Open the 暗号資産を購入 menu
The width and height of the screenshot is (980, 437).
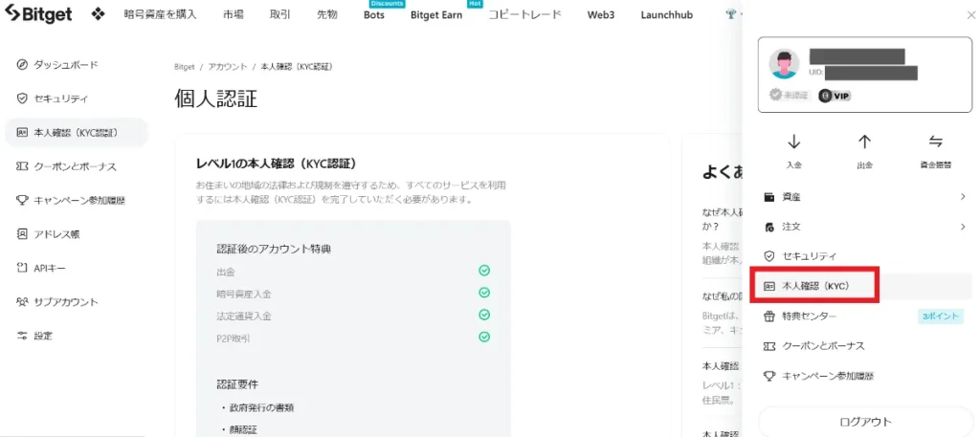(160, 14)
